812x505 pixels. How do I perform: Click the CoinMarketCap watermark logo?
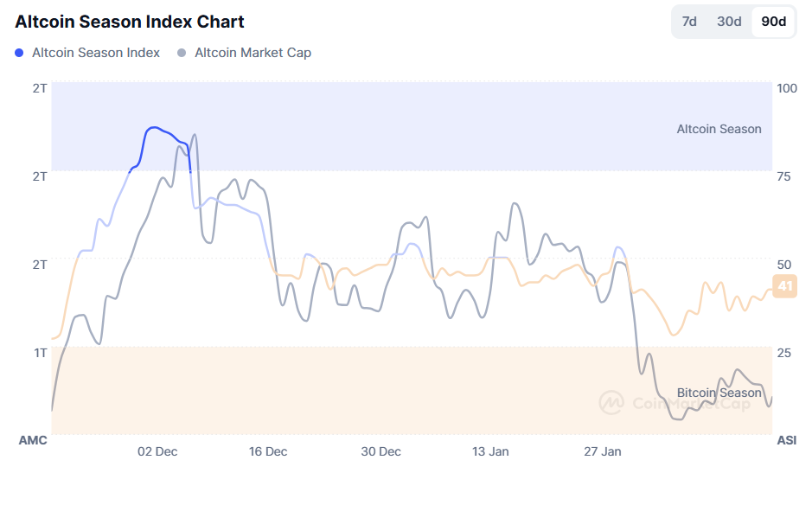pos(611,402)
